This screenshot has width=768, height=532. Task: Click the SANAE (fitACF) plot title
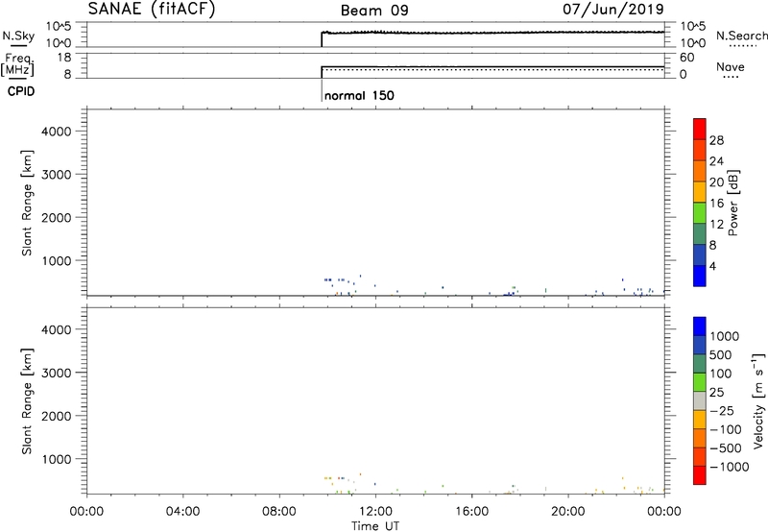(x=152, y=9)
